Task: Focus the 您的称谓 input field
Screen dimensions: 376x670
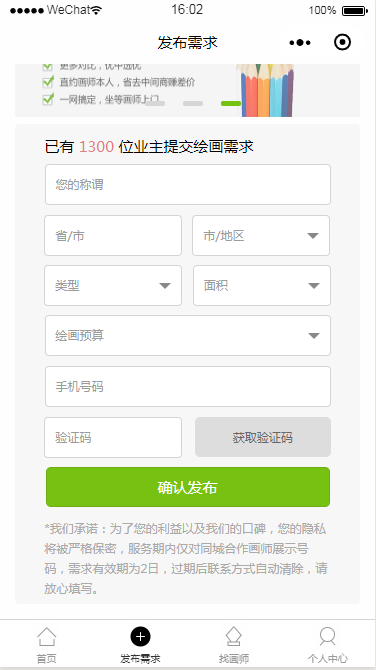Action: coord(188,185)
